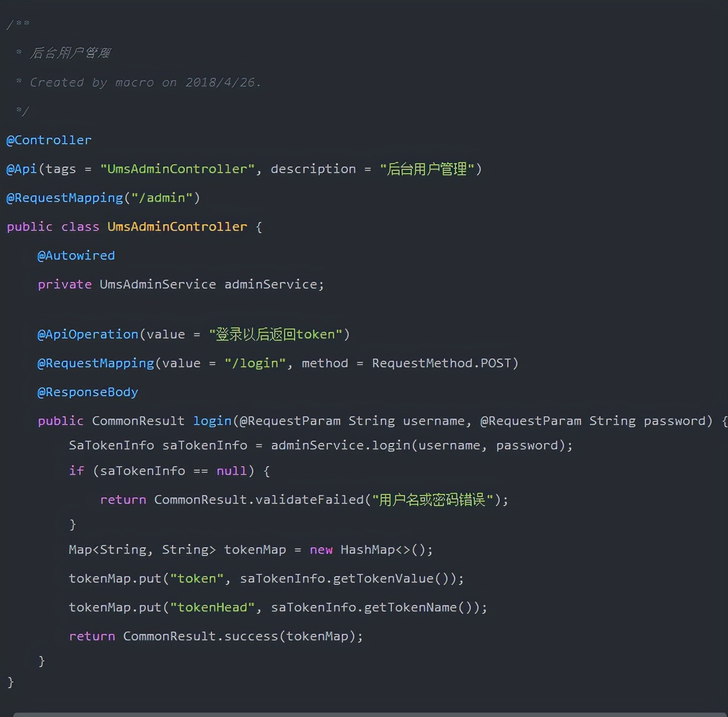Click the null keyword in if condition
Image resolution: width=728 pixels, height=717 pixels.
click(x=231, y=471)
